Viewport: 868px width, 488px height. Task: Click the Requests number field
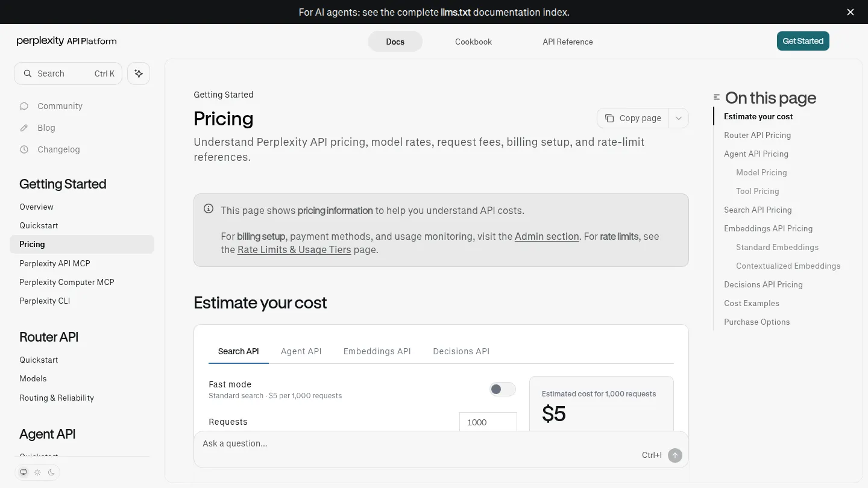tap(488, 422)
